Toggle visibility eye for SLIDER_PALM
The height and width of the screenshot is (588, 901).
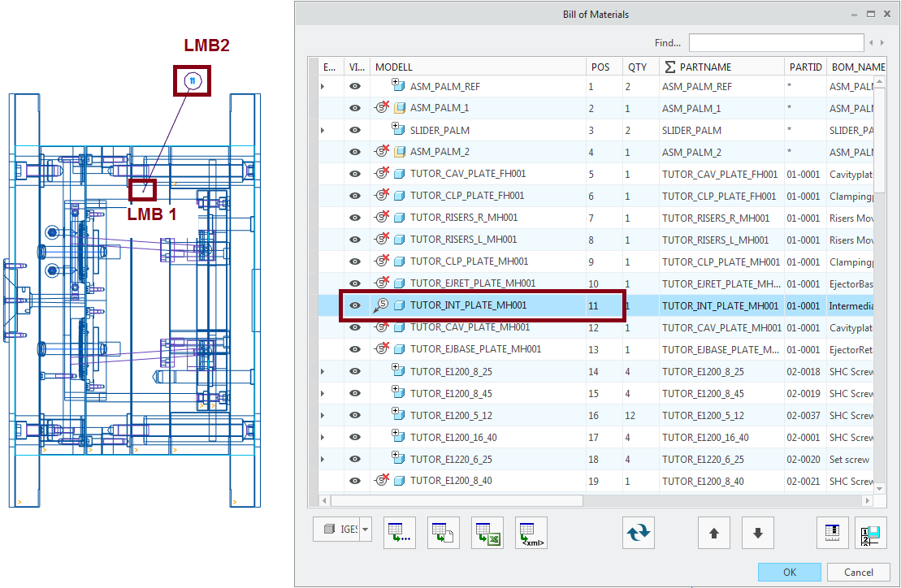tap(355, 130)
